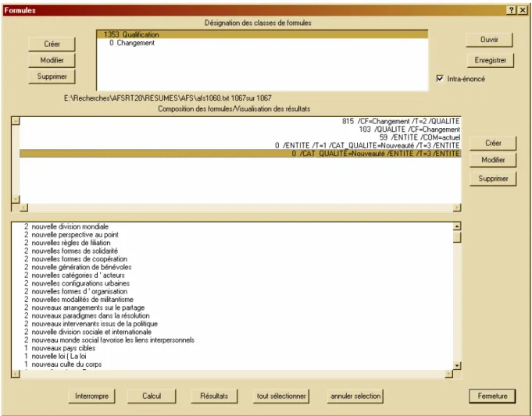Click the Interrompre button
The image size is (532, 416).
[91, 396]
